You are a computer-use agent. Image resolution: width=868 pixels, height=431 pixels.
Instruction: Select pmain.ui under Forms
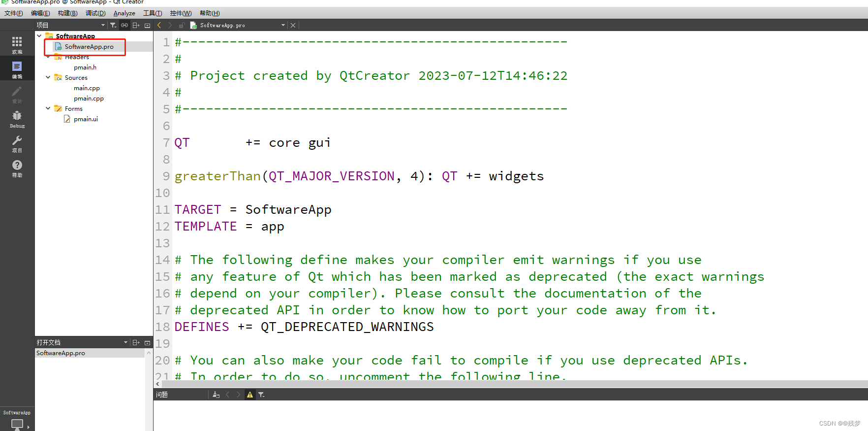pos(86,119)
